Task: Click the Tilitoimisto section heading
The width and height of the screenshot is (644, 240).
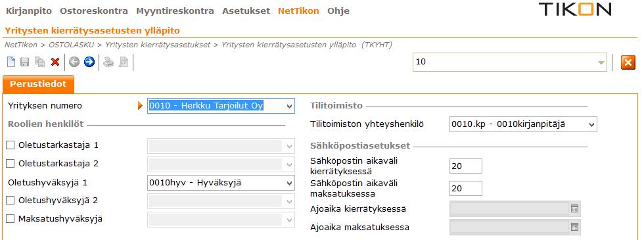Action: (336, 106)
